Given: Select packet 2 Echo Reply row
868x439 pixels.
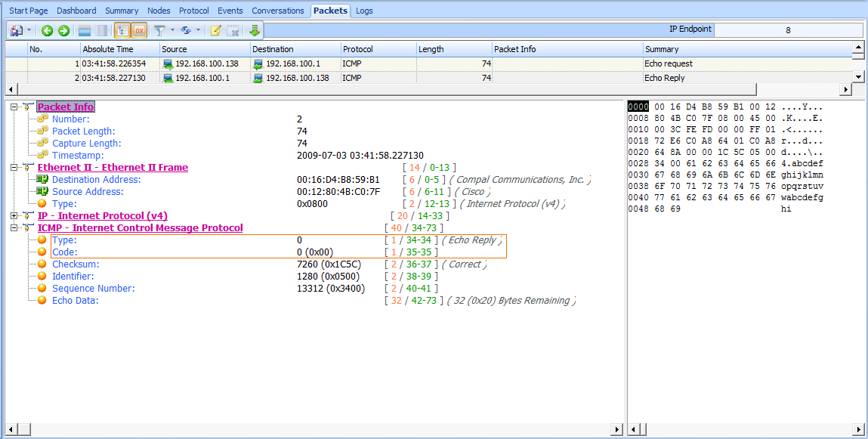Looking at the screenshot, I should pyautogui.click(x=428, y=78).
